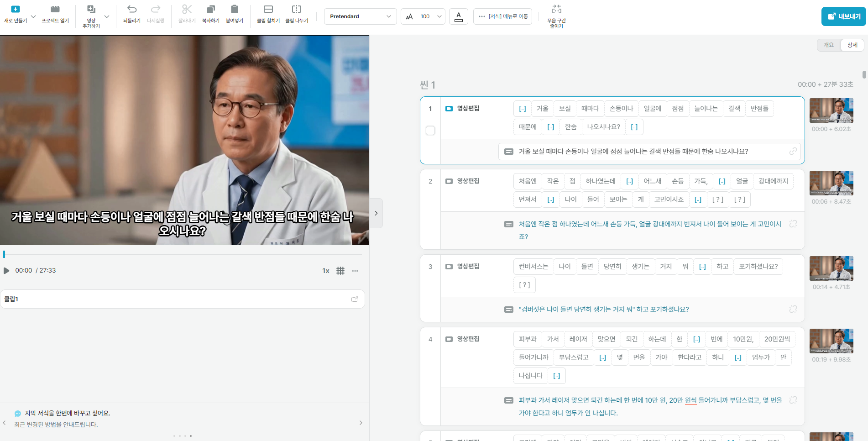
Task: Open the Pretendard font dropdown
Action: point(360,16)
